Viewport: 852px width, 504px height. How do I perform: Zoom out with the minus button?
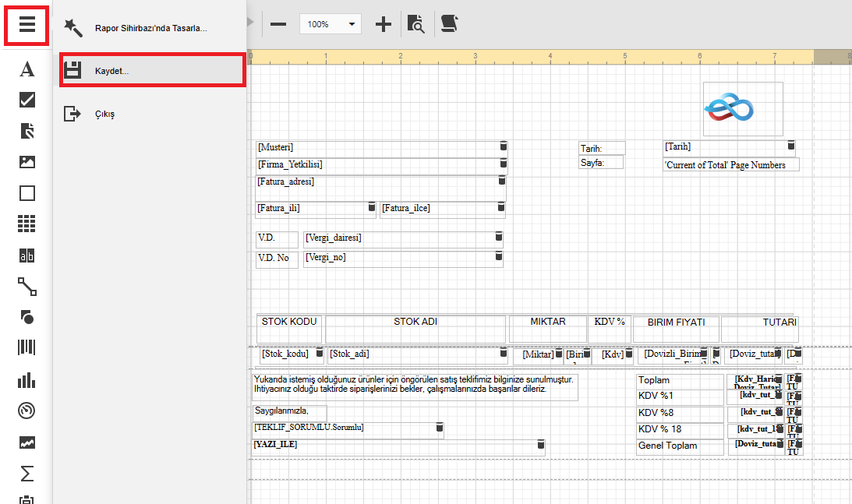[278, 24]
